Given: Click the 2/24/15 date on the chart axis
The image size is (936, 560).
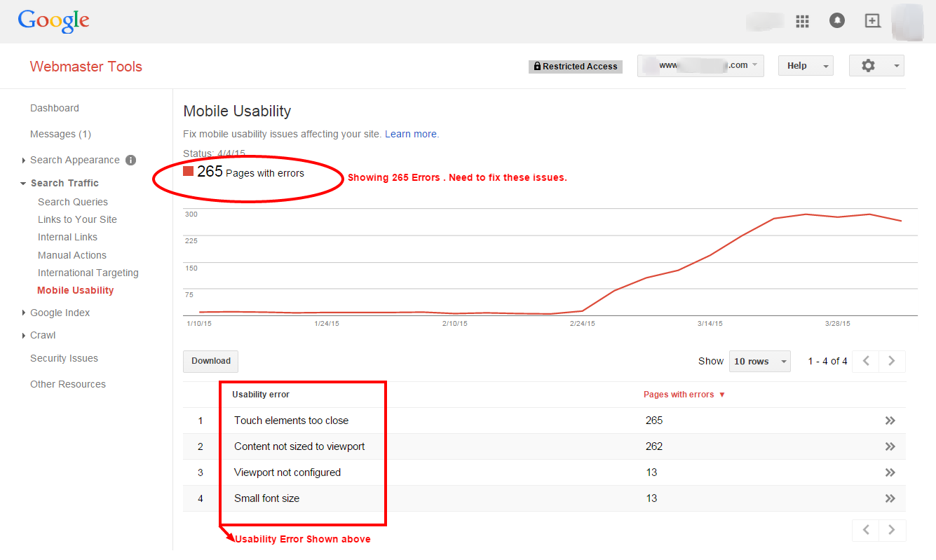Looking at the screenshot, I should pos(582,324).
